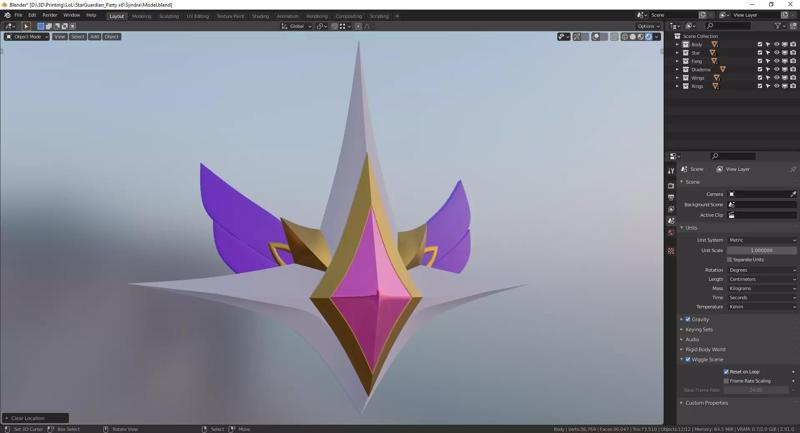
Task: Expand the Wings collection
Action: 677,78
